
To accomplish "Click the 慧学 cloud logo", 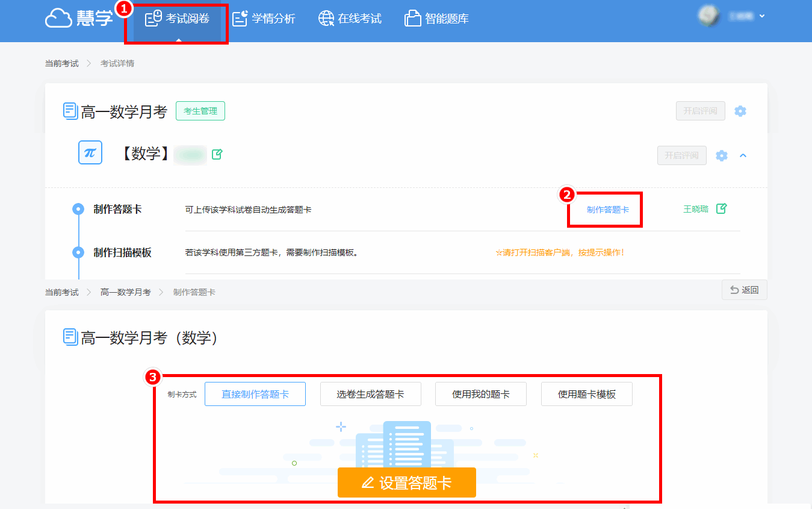I will click(x=78, y=18).
